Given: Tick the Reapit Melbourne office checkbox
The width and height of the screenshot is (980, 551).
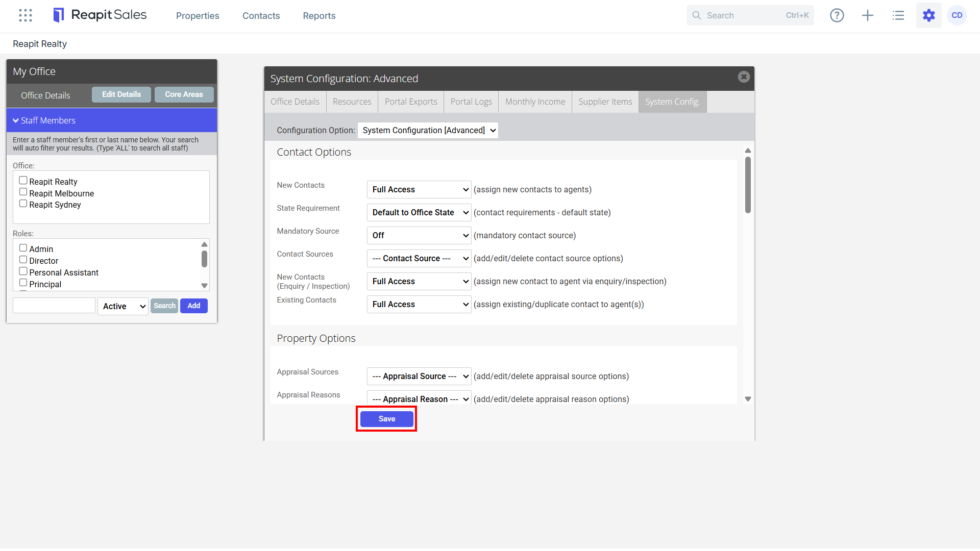Looking at the screenshot, I should tap(23, 192).
